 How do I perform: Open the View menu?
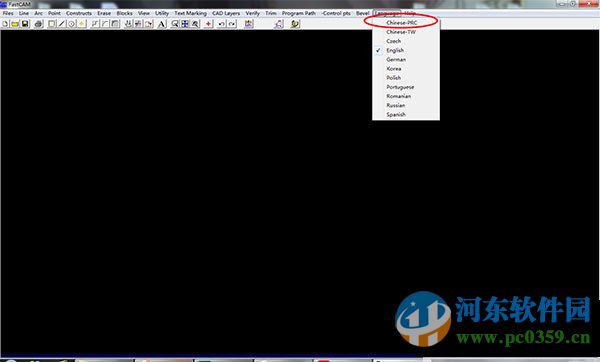[144, 13]
